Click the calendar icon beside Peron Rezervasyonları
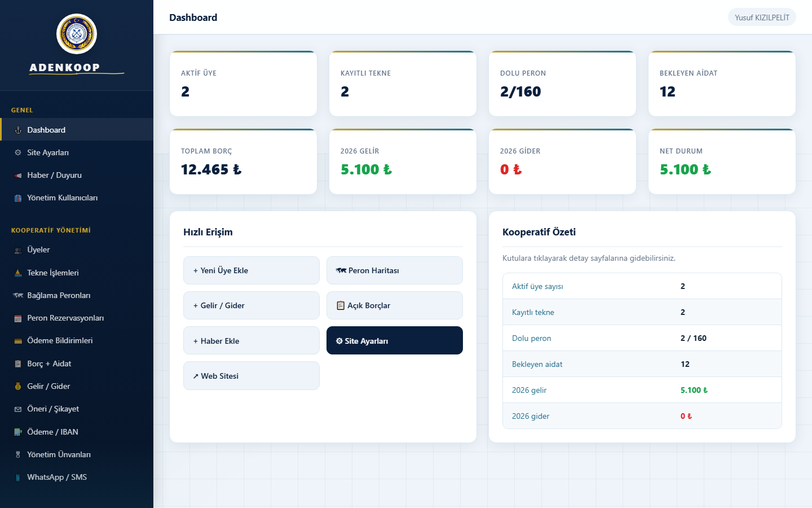The height and width of the screenshot is (508, 812). [x=18, y=318]
